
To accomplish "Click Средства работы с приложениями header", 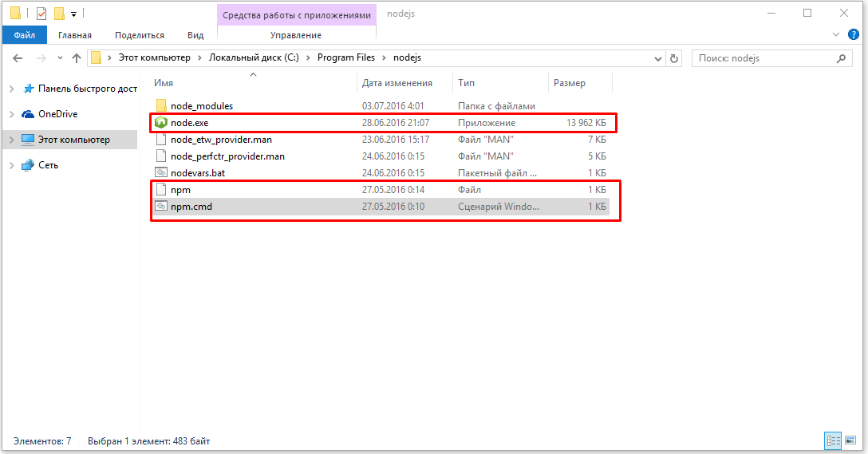I will coord(297,15).
